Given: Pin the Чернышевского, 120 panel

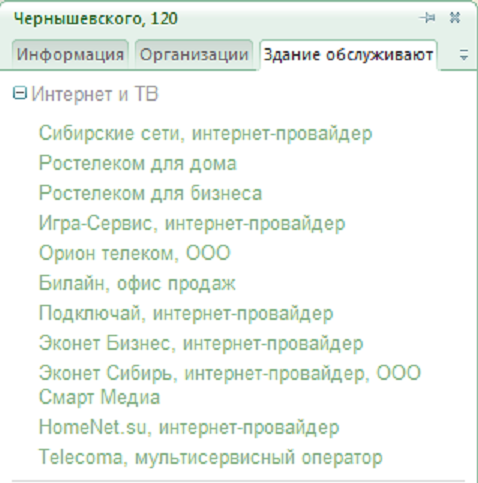Looking at the screenshot, I should point(427,18).
